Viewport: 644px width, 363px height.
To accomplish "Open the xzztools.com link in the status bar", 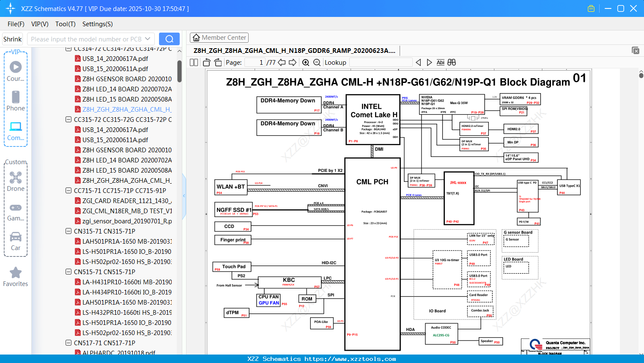I will point(350,359).
